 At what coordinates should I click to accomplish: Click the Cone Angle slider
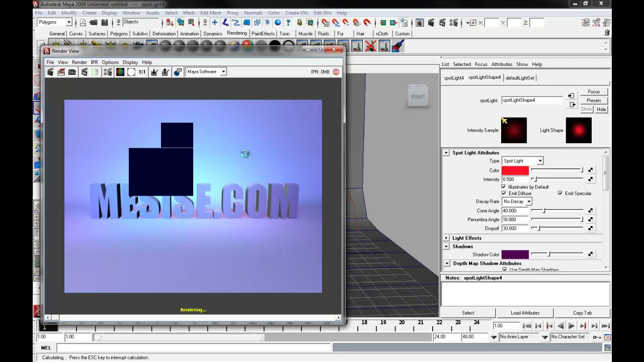(557, 211)
